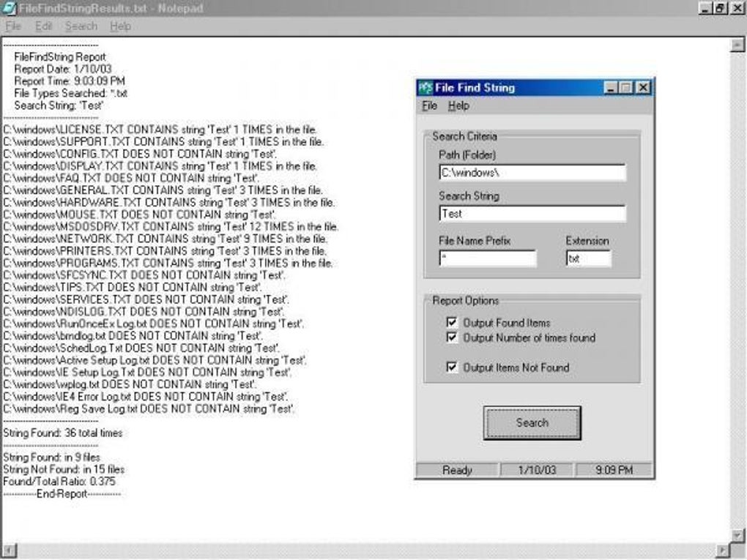The width and height of the screenshot is (747, 560).
Task: Click the Search button
Action: (532, 423)
